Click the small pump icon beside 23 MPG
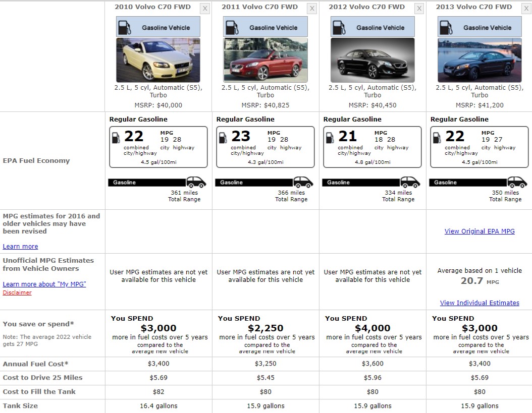The image size is (532, 413). 223,137
